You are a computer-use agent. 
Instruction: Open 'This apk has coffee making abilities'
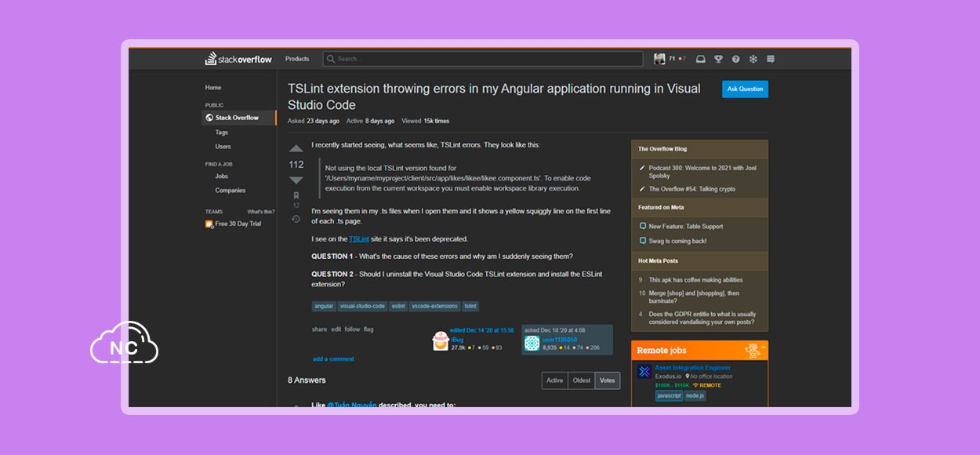pos(695,279)
